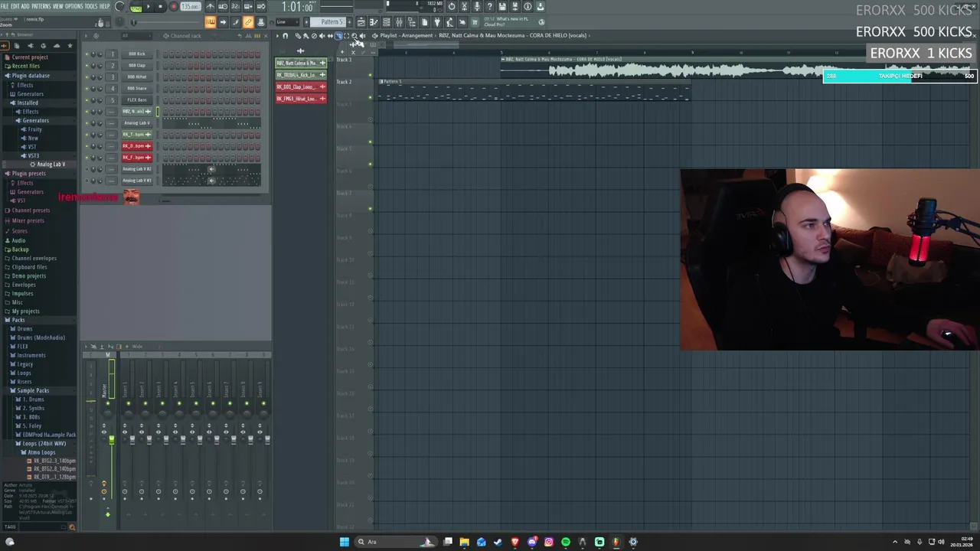
Task: Click the help question mark icon
Action: coord(489,6)
